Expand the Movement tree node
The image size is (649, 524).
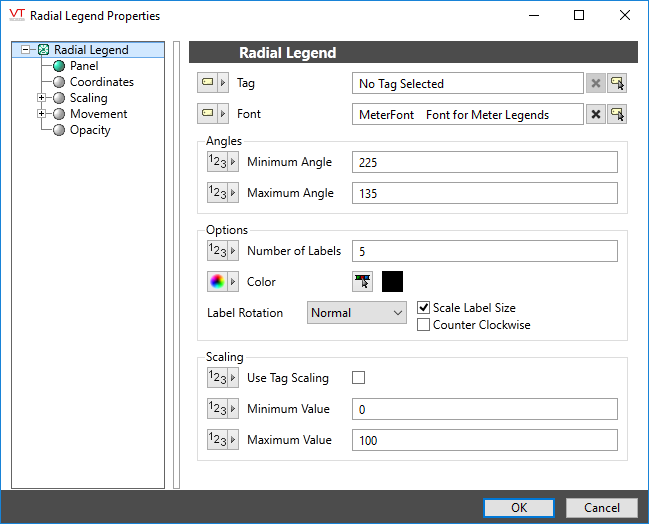42,114
